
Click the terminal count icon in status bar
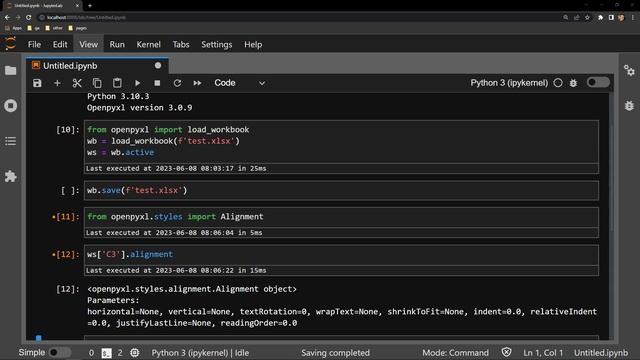tap(107, 353)
